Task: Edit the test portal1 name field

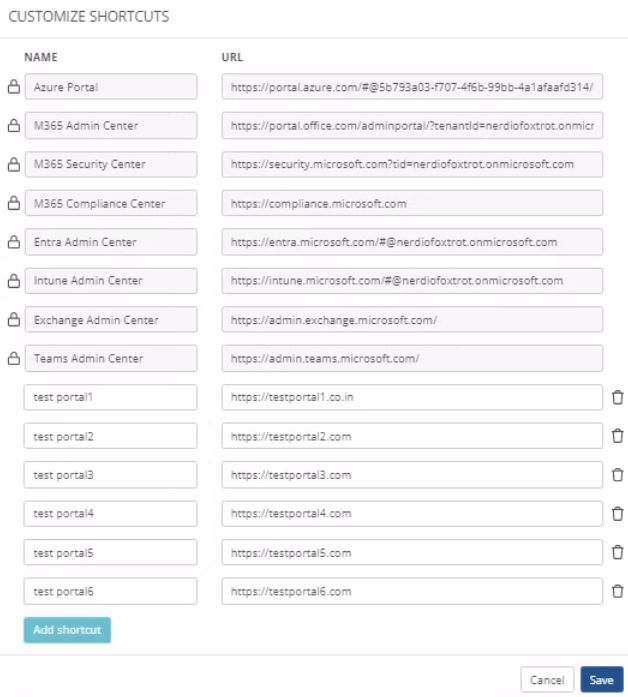Action: [x=110, y=397]
